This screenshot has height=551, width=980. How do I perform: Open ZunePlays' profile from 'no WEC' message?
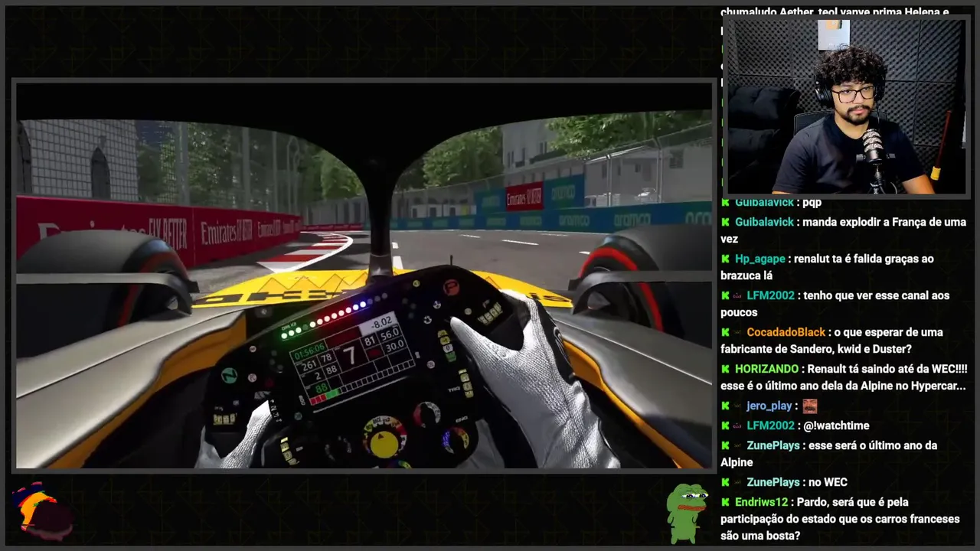coord(773,482)
